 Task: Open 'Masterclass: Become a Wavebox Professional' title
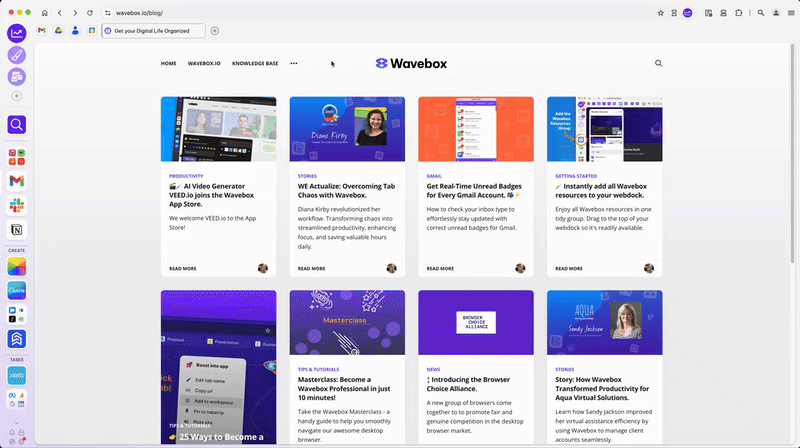point(344,389)
